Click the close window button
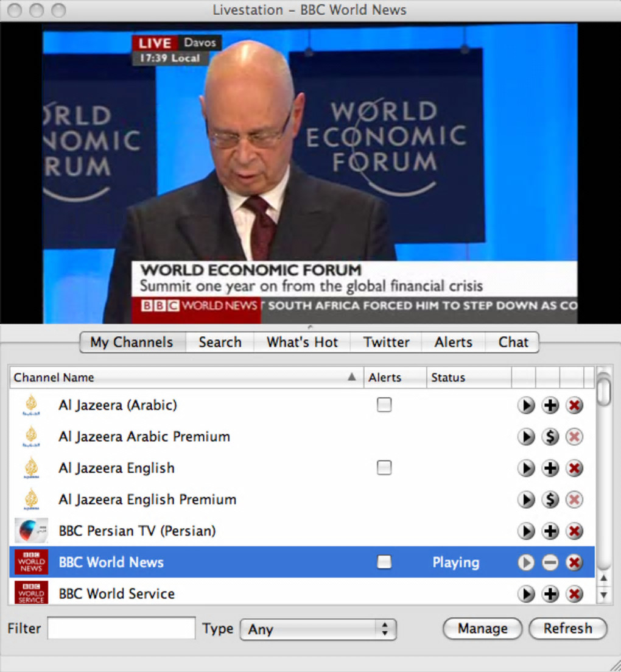Image resolution: width=621 pixels, height=672 pixels. [x=15, y=10]
